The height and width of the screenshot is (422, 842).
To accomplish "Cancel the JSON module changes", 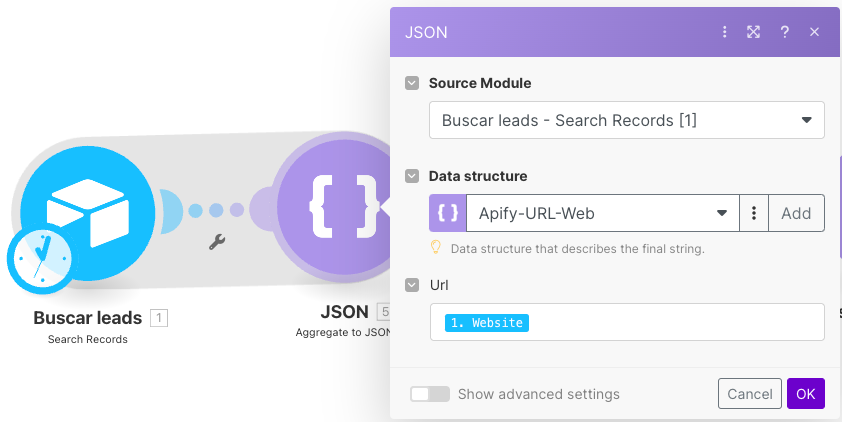I will click(x=750, y=394).
